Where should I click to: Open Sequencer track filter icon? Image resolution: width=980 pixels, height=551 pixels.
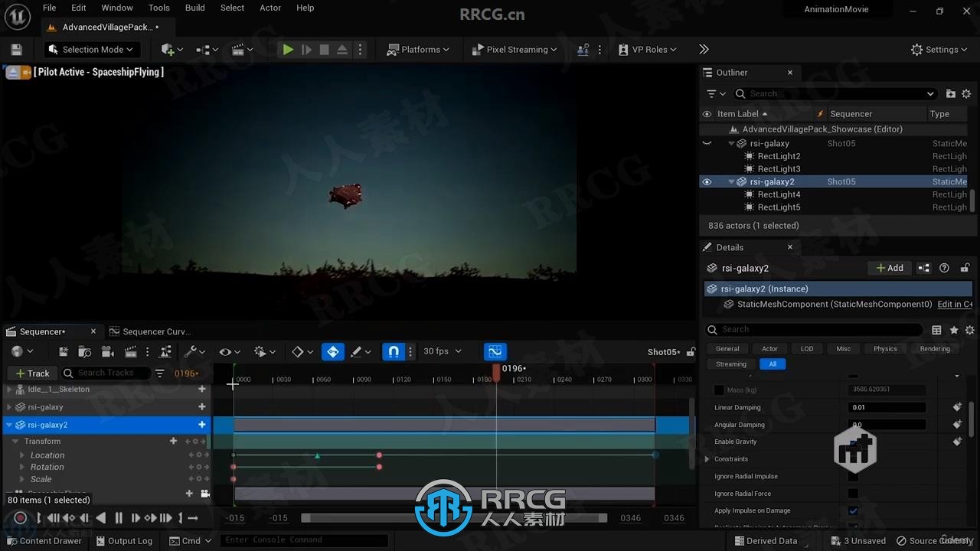click(x=159, y=373)
